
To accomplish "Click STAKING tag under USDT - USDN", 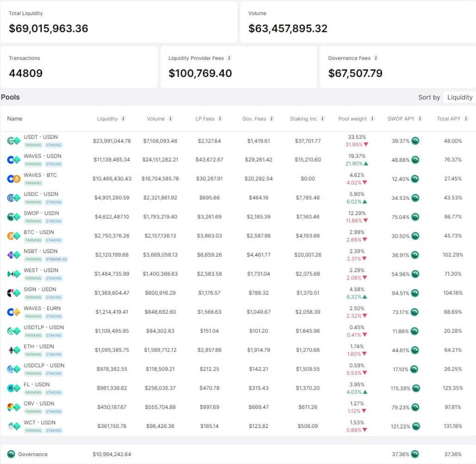I will (54, 145).
